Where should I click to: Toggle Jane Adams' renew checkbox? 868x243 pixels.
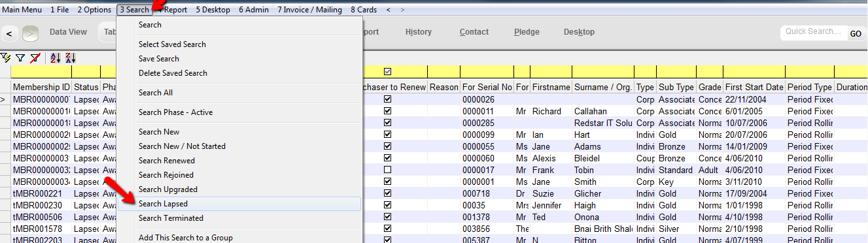388,146
